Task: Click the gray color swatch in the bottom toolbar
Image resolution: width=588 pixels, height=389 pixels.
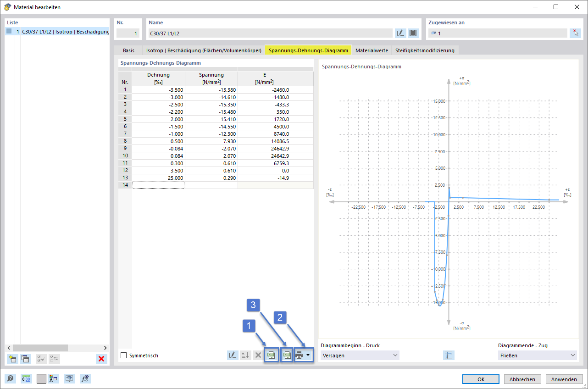Action: point(42,378)
